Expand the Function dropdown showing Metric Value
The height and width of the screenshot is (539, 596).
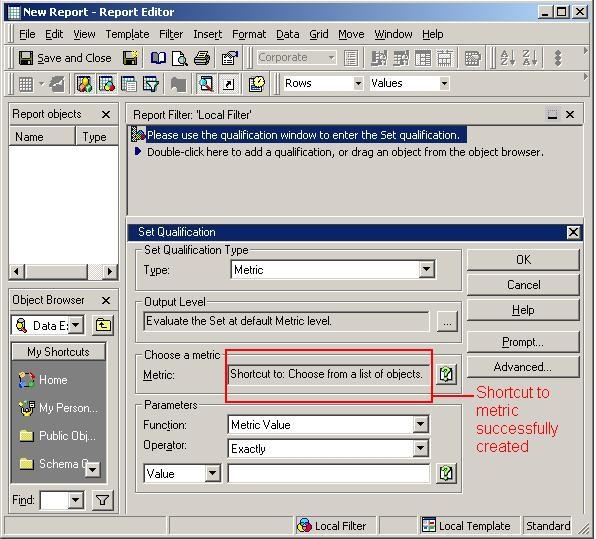click(x=420, y=424)
